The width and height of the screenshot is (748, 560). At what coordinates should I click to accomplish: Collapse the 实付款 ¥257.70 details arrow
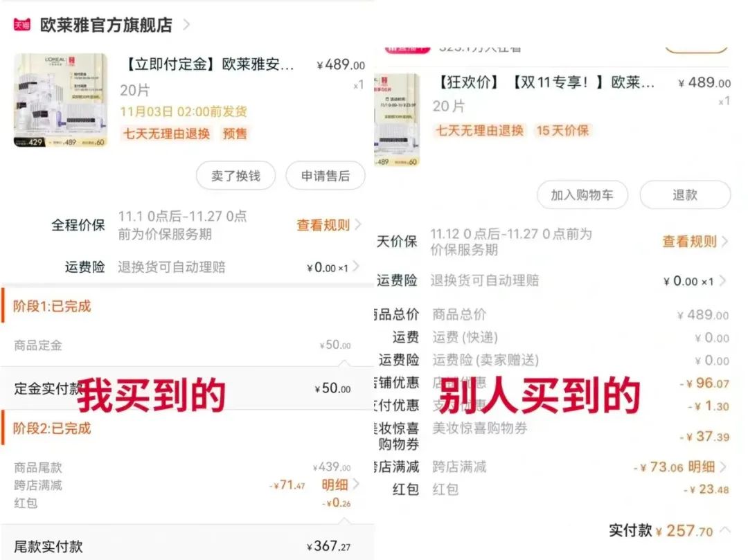point(724,530)
